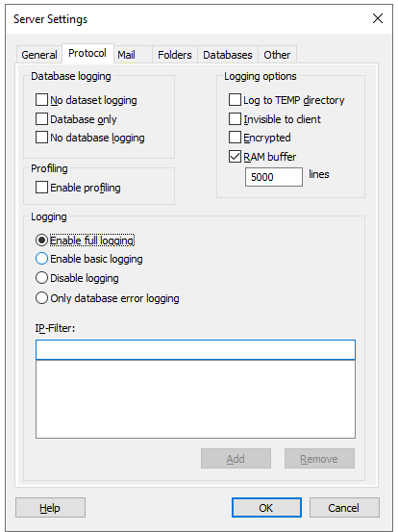
Task: Select the Protocol tab
Action: click(x=87, y=53)
